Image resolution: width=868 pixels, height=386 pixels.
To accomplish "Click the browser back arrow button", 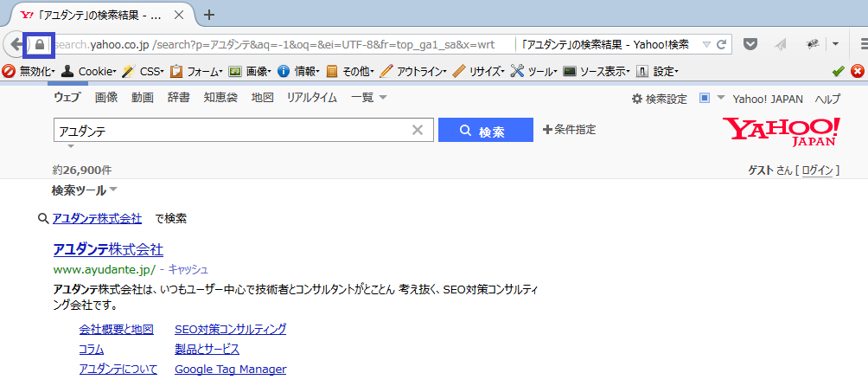I will 15,44.
